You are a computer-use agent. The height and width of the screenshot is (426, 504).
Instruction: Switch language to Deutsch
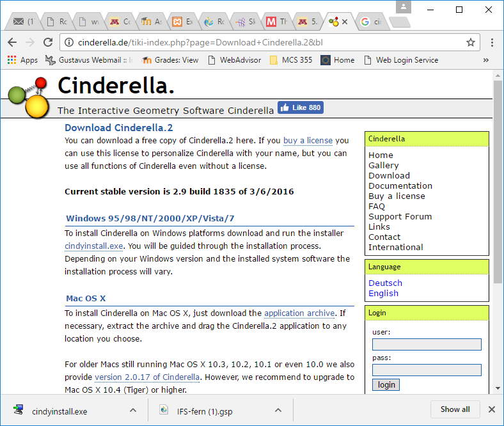click(385, 283)
